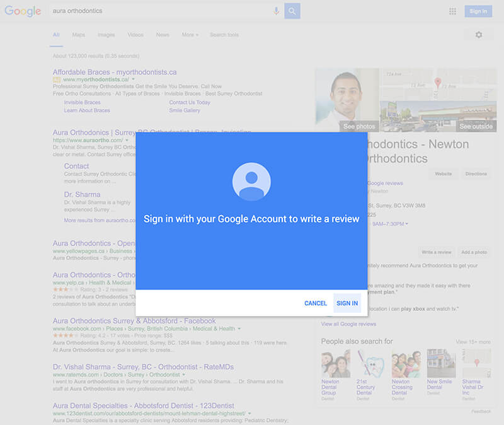Click the Learn About Braces sitelink
Image resolution: width=504 pixels, height=425 pixels.
[87, 110]
